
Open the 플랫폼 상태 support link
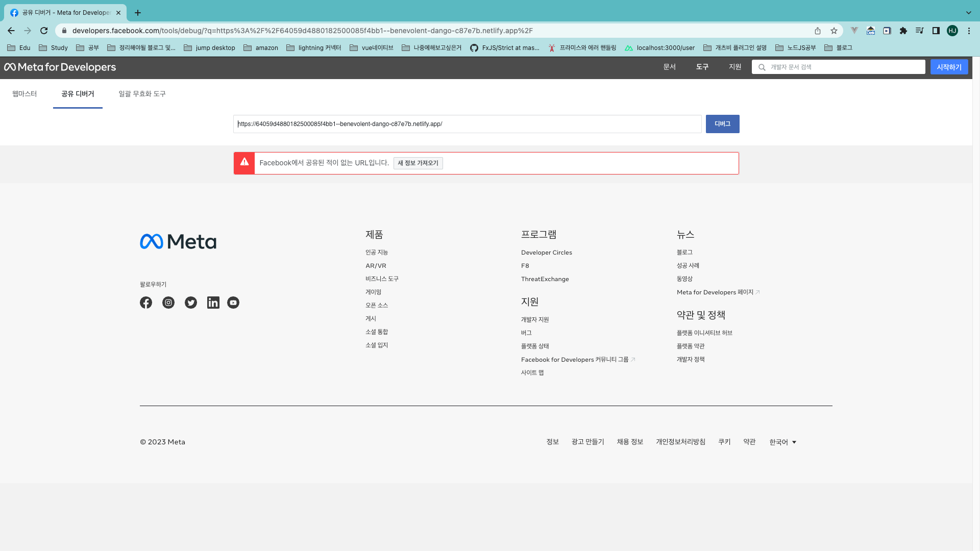(x=535, y=346)
